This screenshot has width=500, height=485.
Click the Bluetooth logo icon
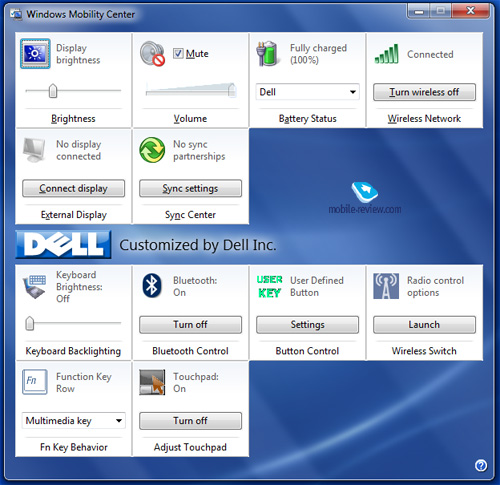[152, 286]
